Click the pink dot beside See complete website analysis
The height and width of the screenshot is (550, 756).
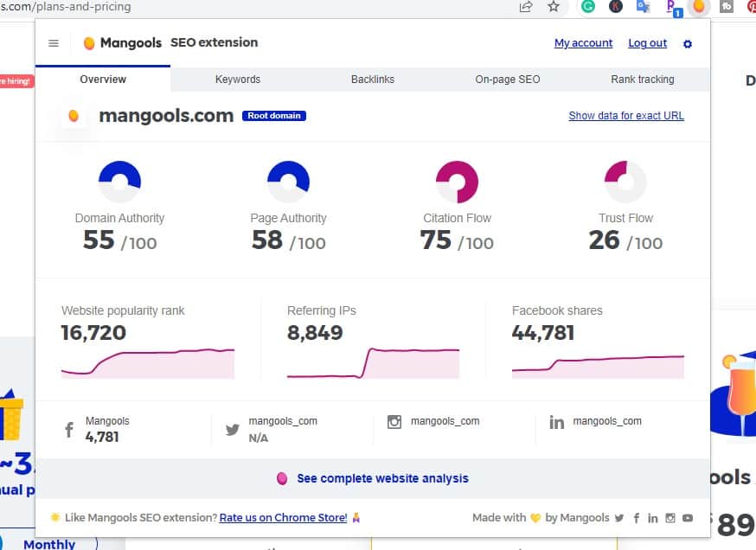point(282,479)
